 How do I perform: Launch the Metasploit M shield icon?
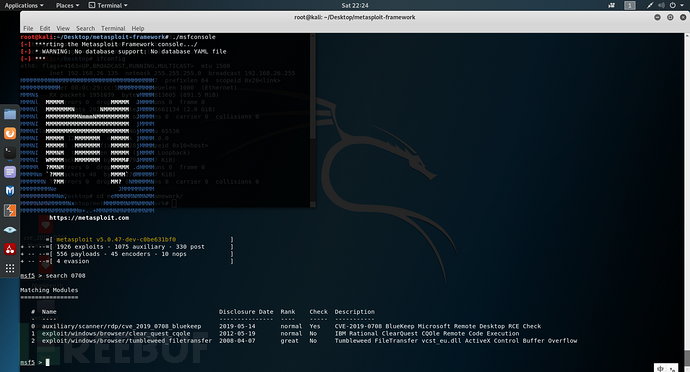pos(10,191)
